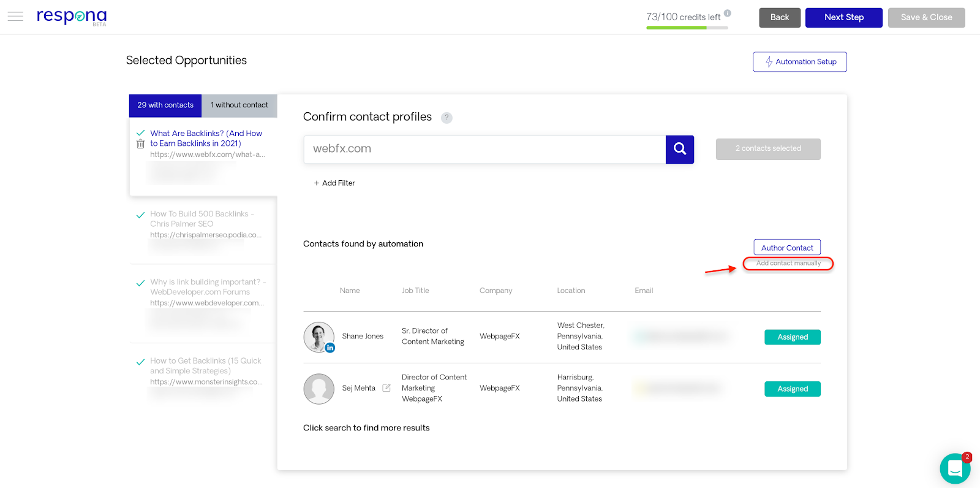Click checkmark beside Why is link building
The height and width of the screenshot is (488, 980).
tap(140, 283)
